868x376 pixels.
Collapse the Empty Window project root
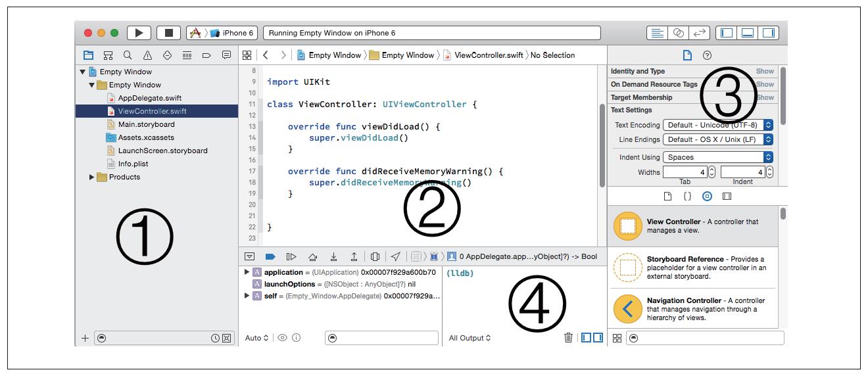click(x=82, y=72)
